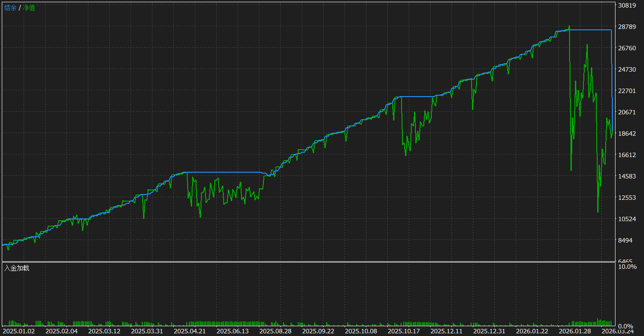Click the 2025.03.12 date label
This screenshot has width=644, height=336.
coord(104,331)
